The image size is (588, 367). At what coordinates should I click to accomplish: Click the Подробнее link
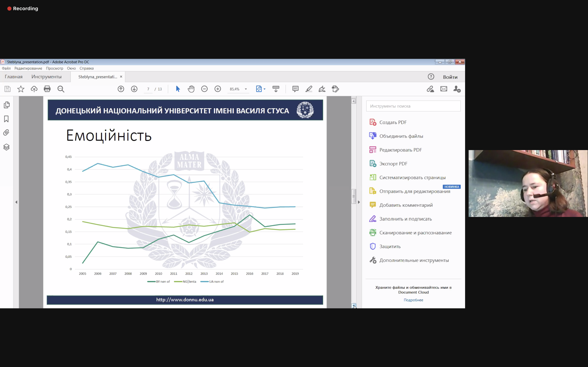pyautogui.click(x=413, y=300)
